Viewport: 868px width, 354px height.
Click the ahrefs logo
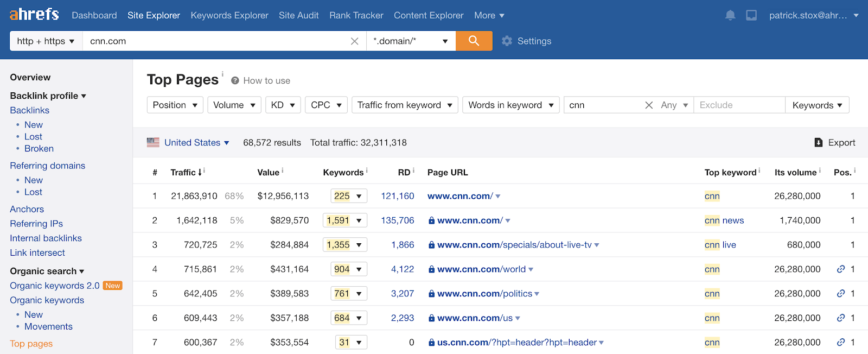(34, 15)
